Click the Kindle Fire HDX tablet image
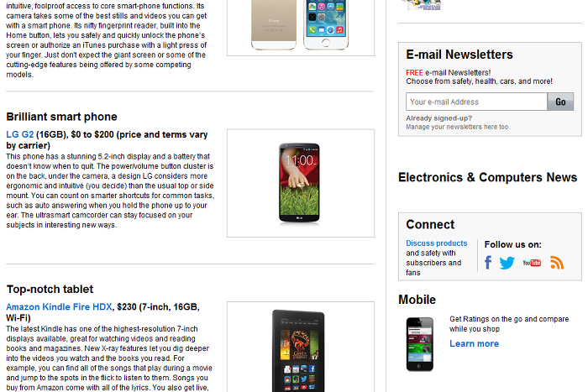Screen dimensions: 588x392 299,351
